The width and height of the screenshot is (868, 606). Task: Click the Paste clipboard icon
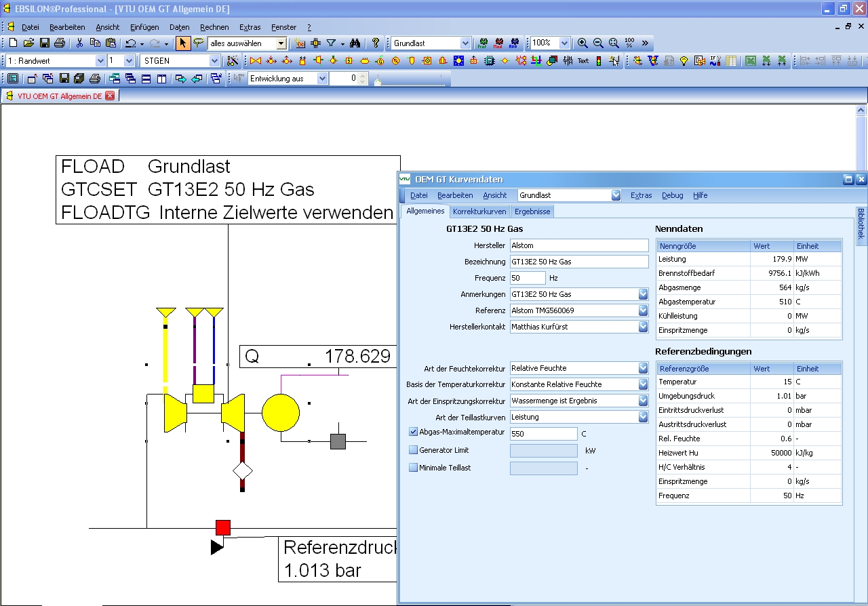click(x=111, y=43)
